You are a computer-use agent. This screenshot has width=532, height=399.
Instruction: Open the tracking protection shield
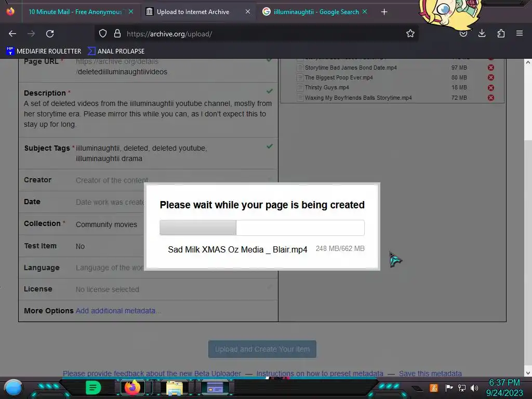coord(103,34)
